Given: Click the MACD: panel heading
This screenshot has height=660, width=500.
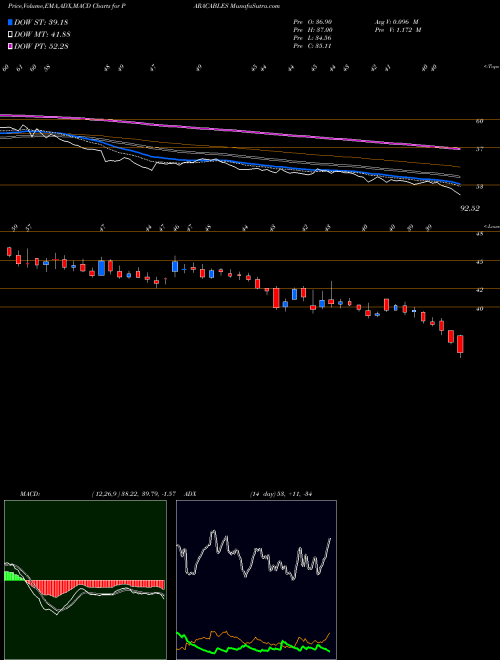Looking at the screenshot, I should [29, 493].
